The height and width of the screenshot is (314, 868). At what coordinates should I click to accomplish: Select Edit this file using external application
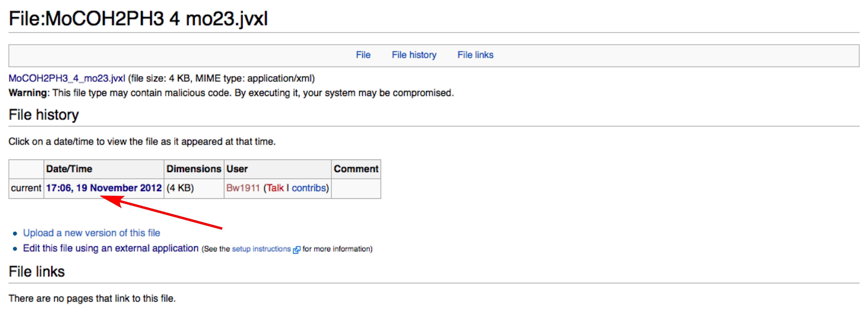(x=110, y=248)
